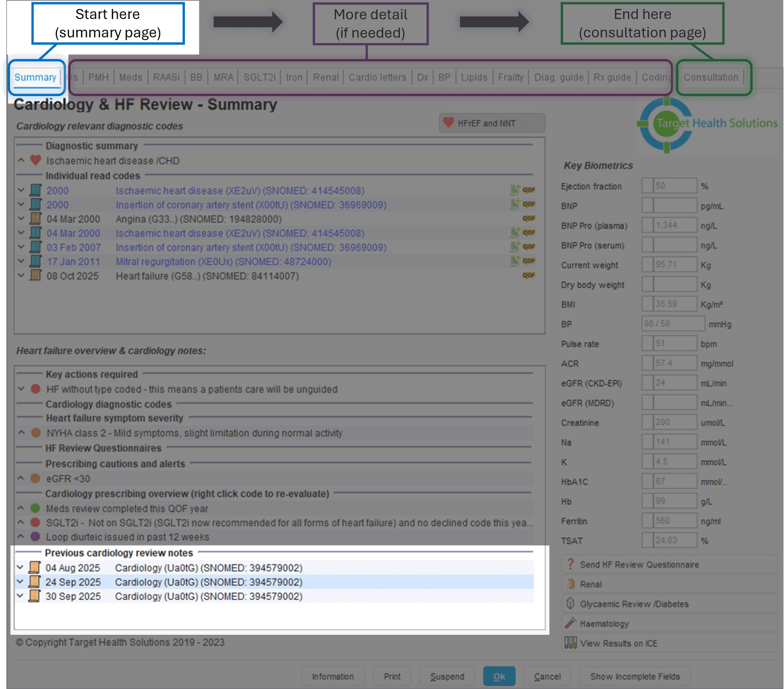The width and height of the screenshot is (784, 689).
Task: Click the QOF icon on Heart failure row
Action: (529, 275)
